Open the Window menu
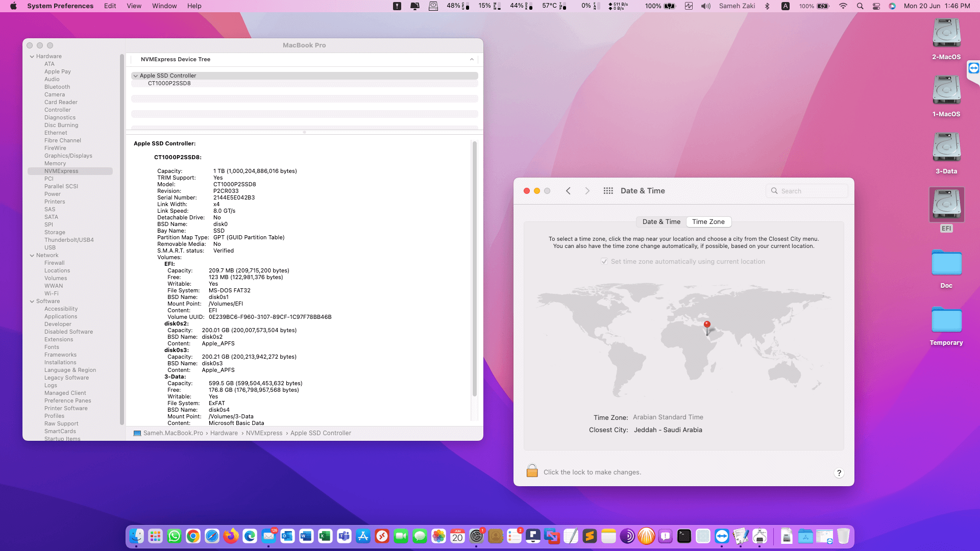The image size is (980, 551). pos(164,6)
